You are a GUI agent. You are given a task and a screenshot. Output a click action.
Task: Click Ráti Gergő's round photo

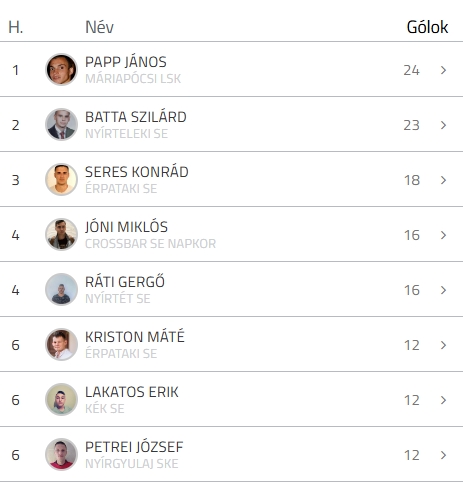(x=61, y=289)
